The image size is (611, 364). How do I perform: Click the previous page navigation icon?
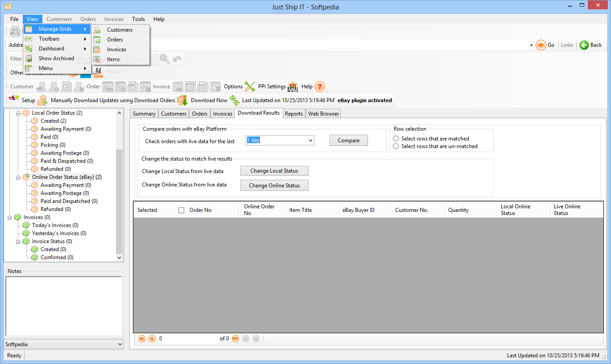[152, 339]
